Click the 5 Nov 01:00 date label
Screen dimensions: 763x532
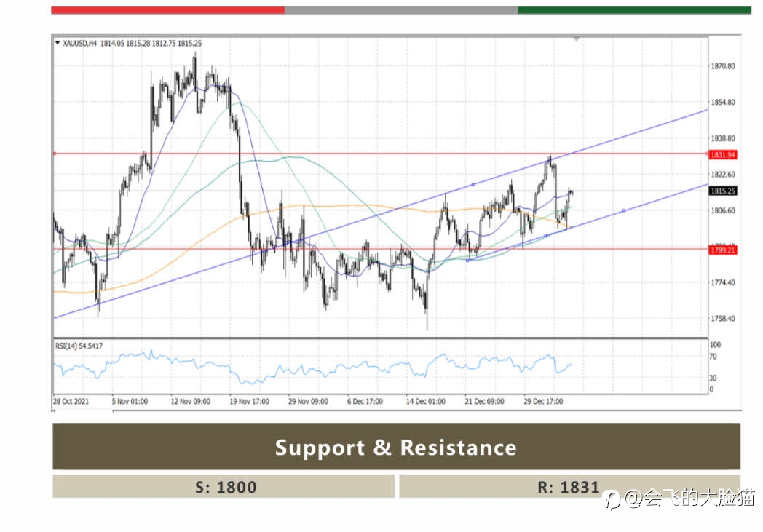click(130, 401)
